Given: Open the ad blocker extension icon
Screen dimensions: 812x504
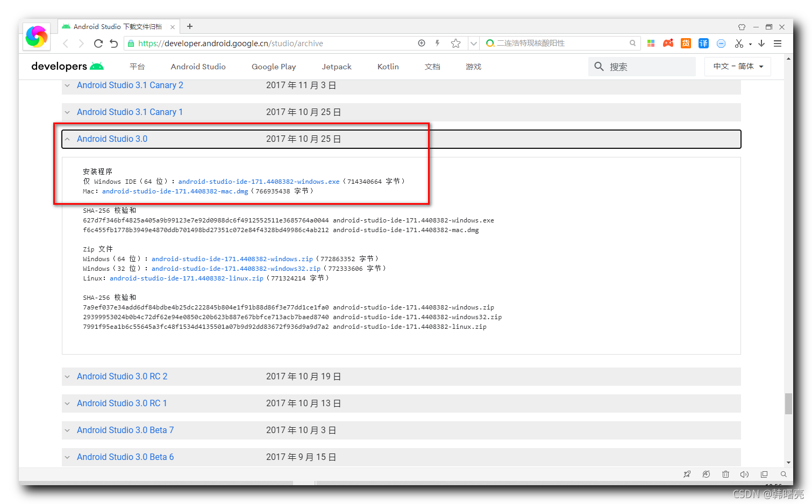Looking at the screenshot, I should tap(721, 44).
